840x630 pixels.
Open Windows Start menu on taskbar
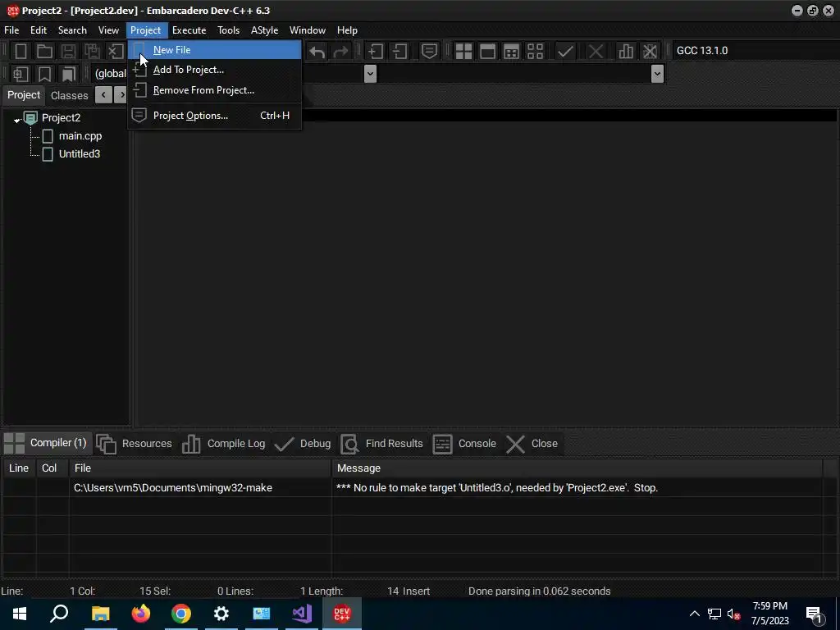click(20, 614)
